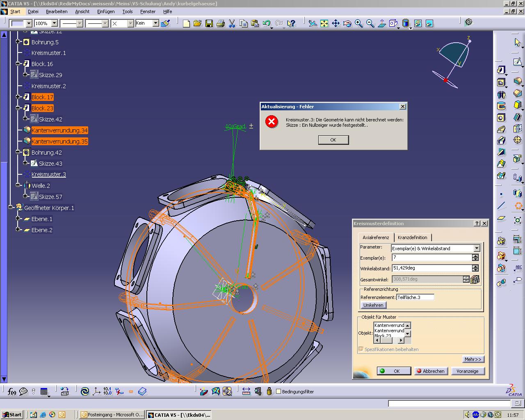Toggle the Bedingungsfilter checkbox
The width and height of the screenshot is (525, 420).
click(x=278, y=392)
